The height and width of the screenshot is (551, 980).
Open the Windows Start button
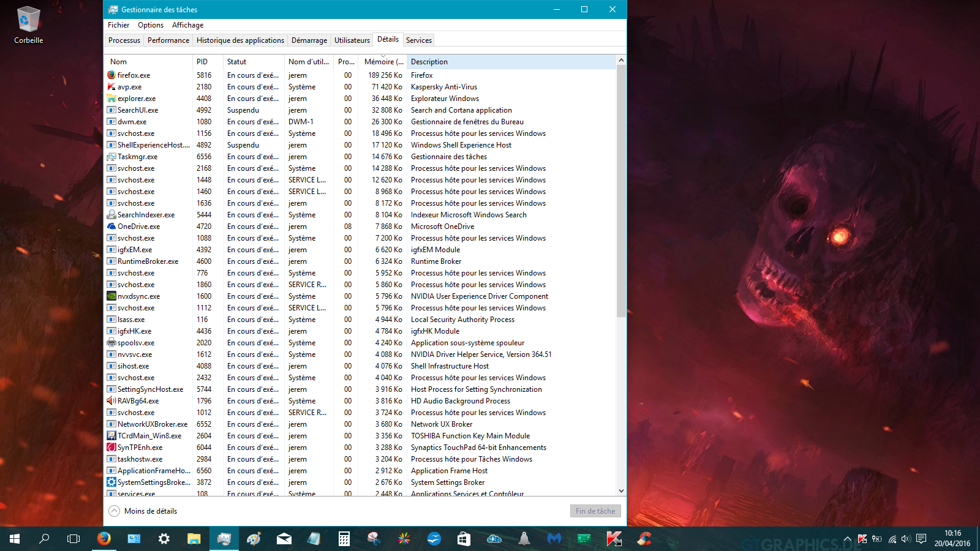pos(15,539)
